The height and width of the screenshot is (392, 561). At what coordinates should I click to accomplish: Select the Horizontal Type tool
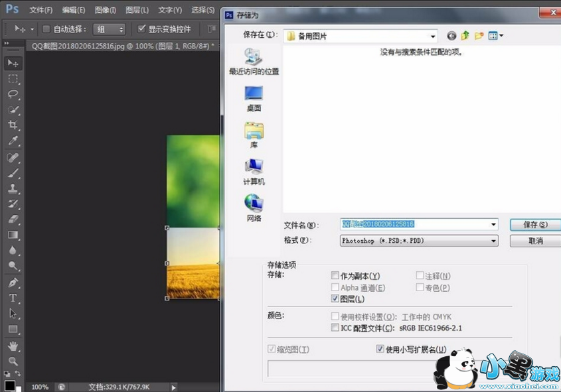13,298
